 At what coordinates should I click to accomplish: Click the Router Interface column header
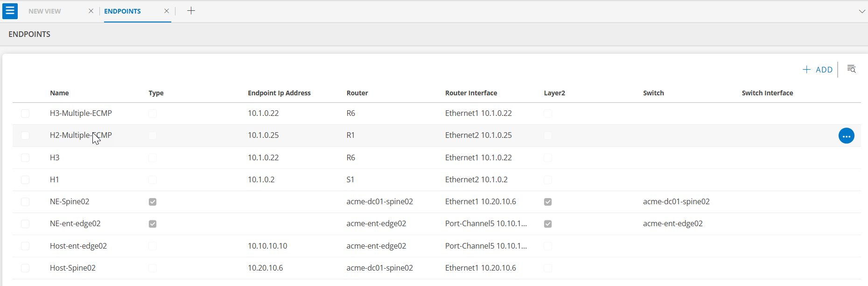[x=471, y=93]
